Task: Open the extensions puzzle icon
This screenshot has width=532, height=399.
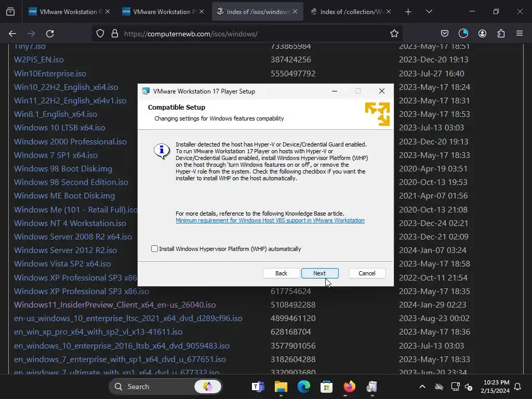Action: click(501, 34)
